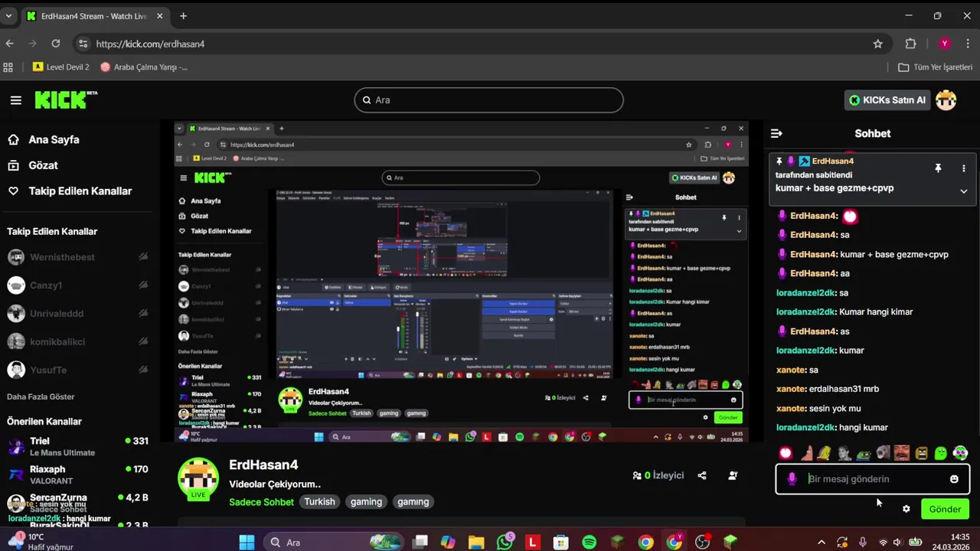Image resolution: width=980 pixels, height=551 pixels.
Task: Click the Ara search field on Kick
Action: point(488,100)
